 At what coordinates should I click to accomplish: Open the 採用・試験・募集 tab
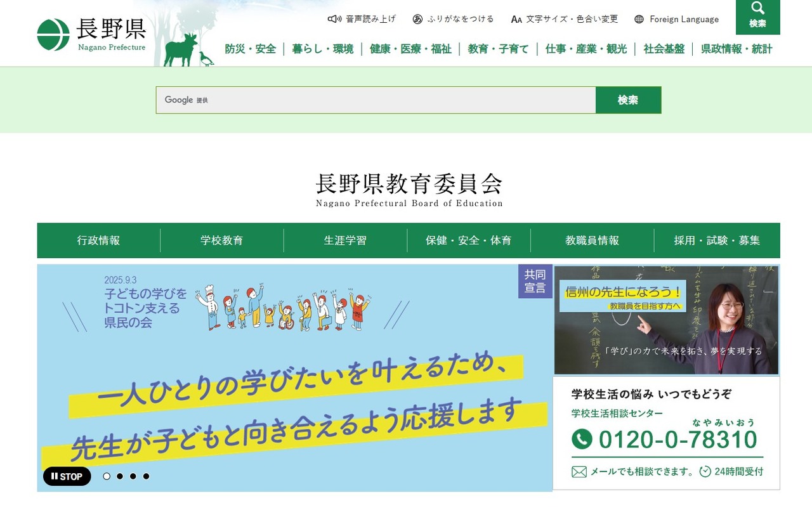point(716,240)
